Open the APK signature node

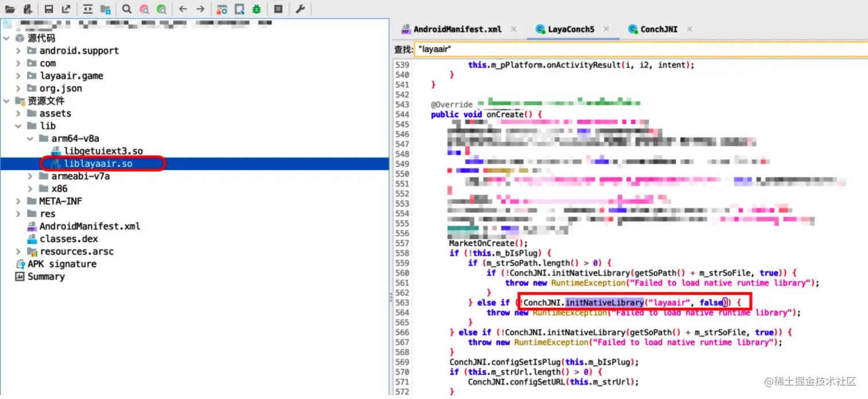pyautogui.click(x=62, y=264)
